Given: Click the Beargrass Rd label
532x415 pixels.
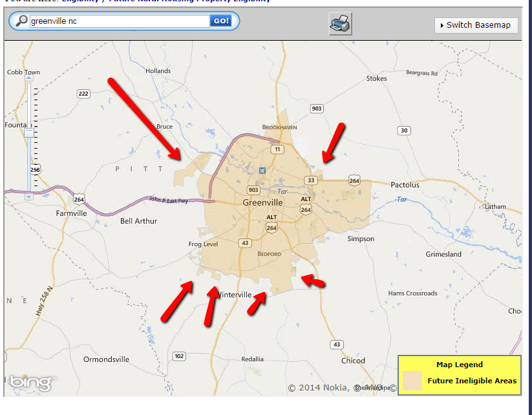Looking at the screenshot, I should click(x=421, y=72).
